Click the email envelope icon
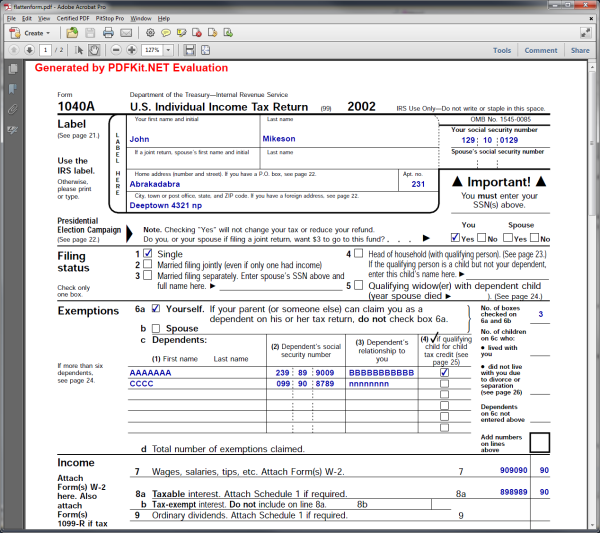This screenshot has height=533, width=600. (x=126, y=33)
